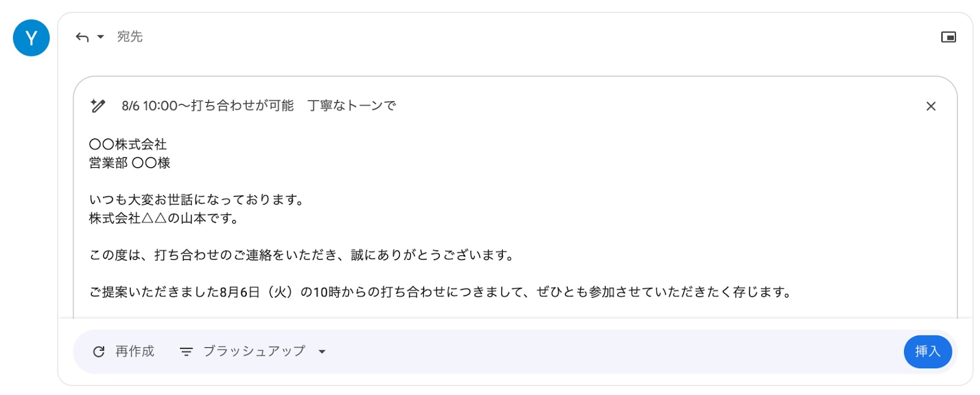This screenshot has height=395, width=980.
Task: Click the 再作成 refresh icon
Action: (99, 352)
